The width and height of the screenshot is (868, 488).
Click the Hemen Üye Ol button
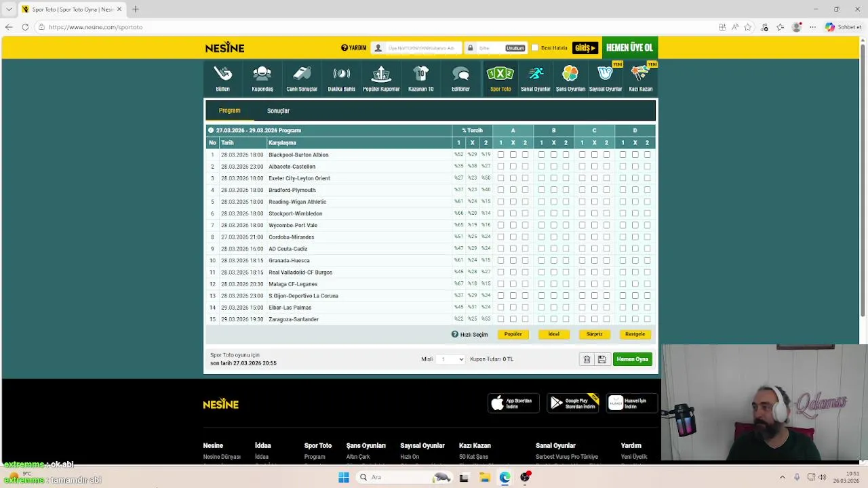coord(629,47)
